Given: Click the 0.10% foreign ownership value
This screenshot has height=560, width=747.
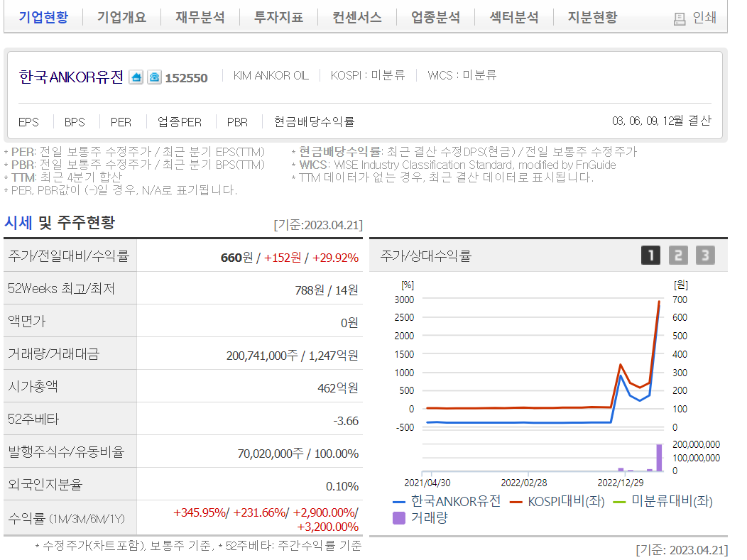Looking at the screenshot, I should pyautogui.click(x=342, y=486).
